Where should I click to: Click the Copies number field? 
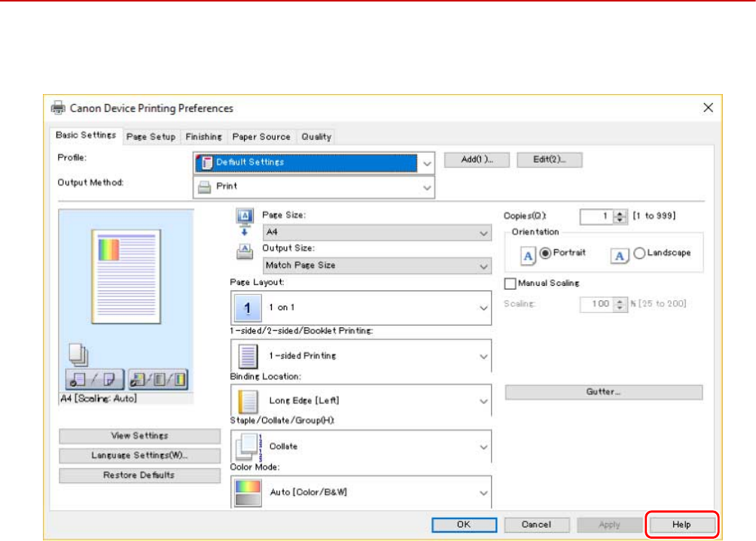[x=597, y=216]
